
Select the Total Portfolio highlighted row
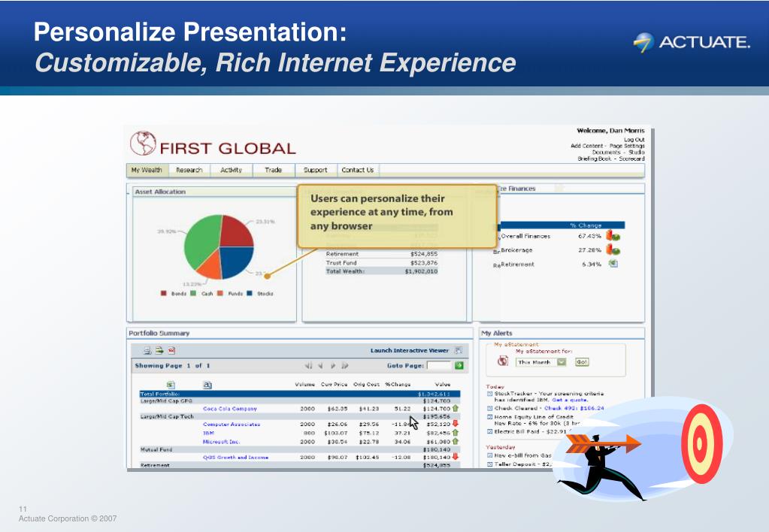[300, 394]
